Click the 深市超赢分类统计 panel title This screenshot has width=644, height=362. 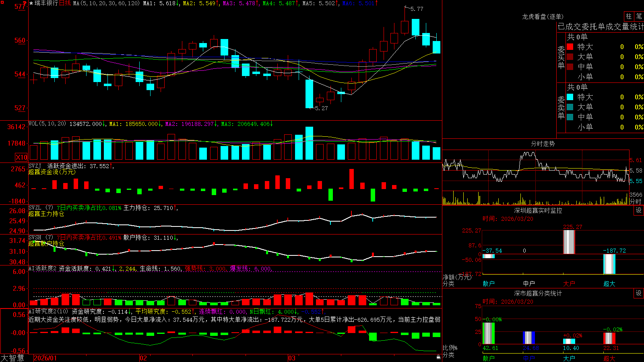tap(538, 293)
